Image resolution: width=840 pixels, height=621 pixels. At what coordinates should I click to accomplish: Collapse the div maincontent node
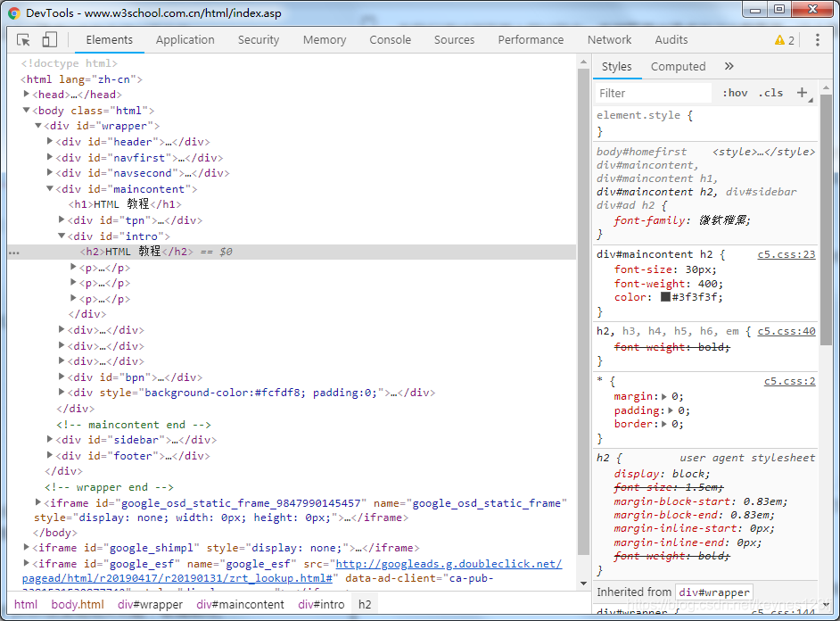pos(50,188)
